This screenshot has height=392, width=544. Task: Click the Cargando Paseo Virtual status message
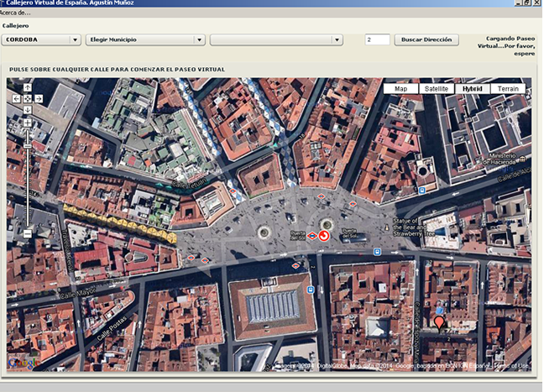coord(506,46)
